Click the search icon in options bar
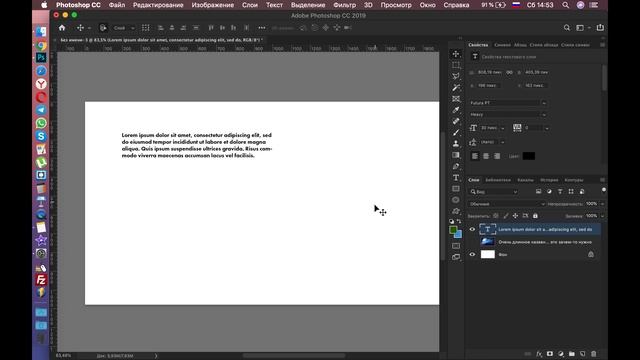Screen dimensions: 640x360 coord(567,28)
